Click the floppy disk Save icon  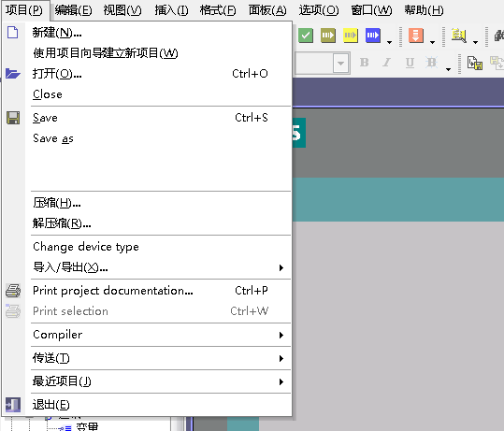pyautogui.click(x=13, y=118)
